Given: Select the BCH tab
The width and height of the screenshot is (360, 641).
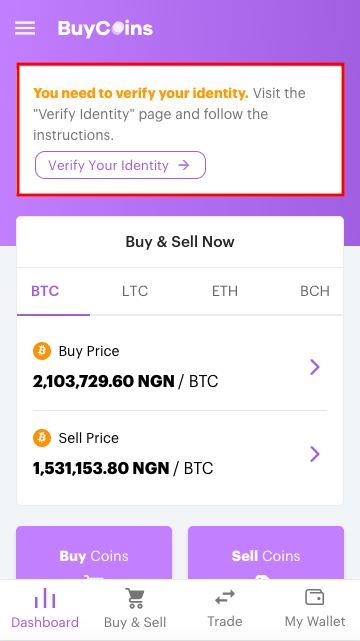Looking at the screenshot, I should tap(315, 291).
